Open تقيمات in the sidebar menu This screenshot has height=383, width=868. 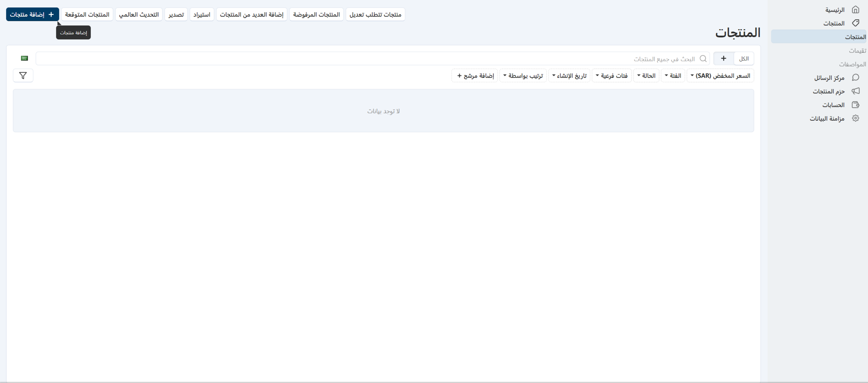pos(857,51)
